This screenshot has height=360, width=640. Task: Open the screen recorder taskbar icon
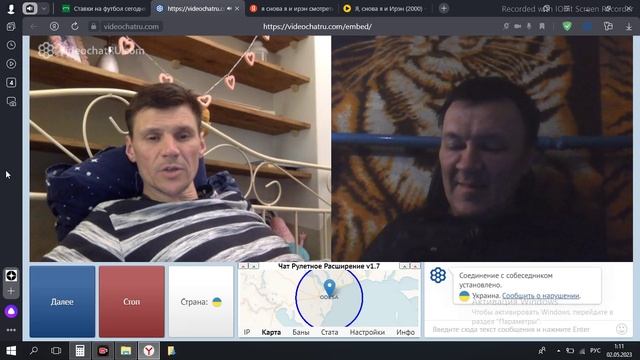(x=103, y=351)
